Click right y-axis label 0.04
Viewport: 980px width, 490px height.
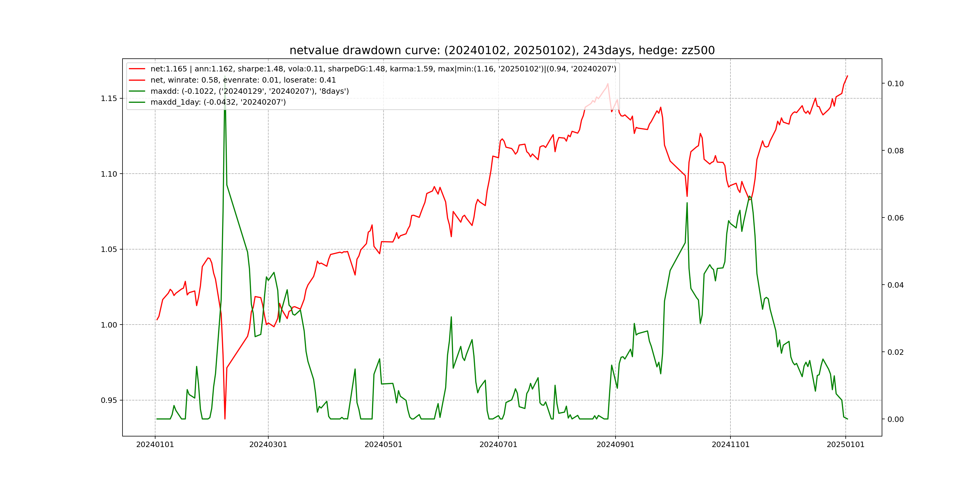895,285
